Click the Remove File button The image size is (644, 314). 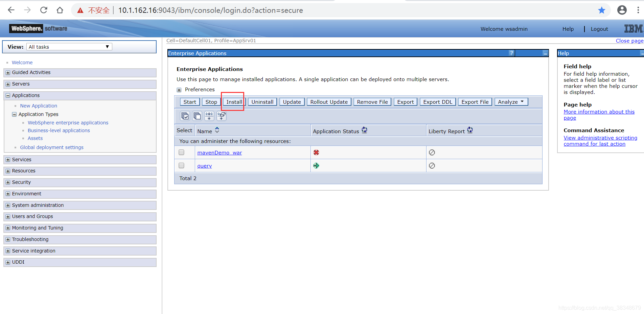(x=372, y=102)
